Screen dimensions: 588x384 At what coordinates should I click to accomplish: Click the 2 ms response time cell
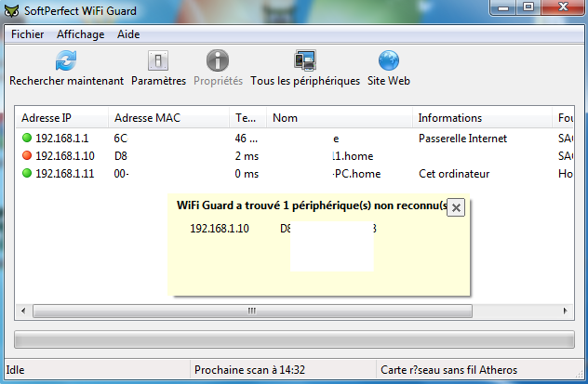coord(247,156)
